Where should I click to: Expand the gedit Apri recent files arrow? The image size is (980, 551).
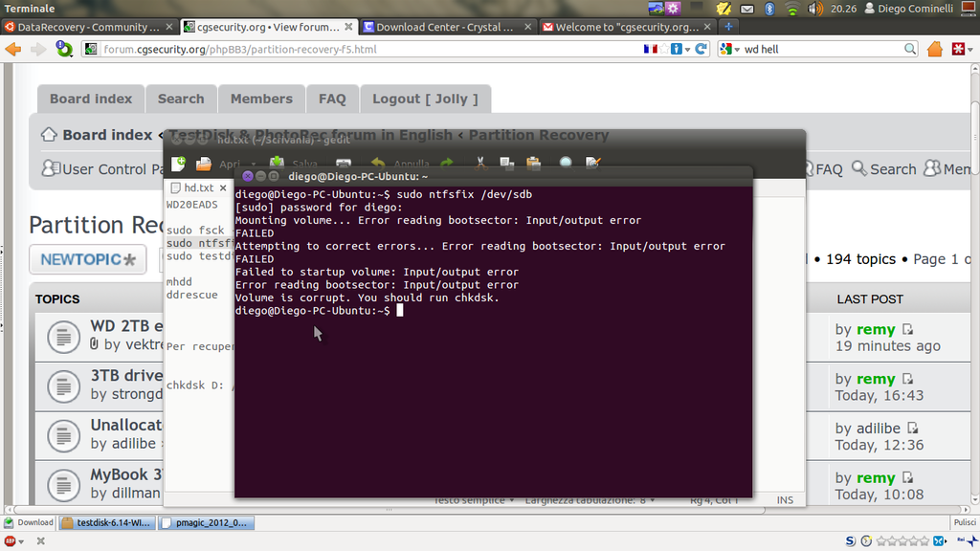click(253, 165)
